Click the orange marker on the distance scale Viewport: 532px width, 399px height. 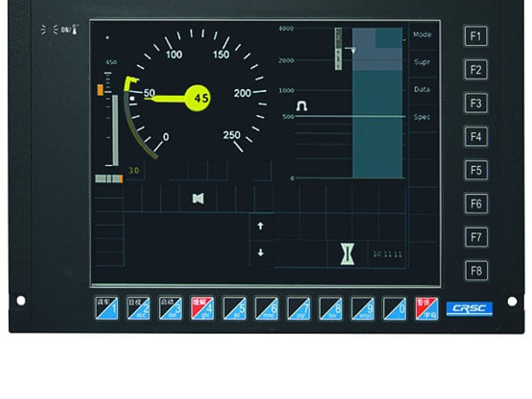[100, 90]
